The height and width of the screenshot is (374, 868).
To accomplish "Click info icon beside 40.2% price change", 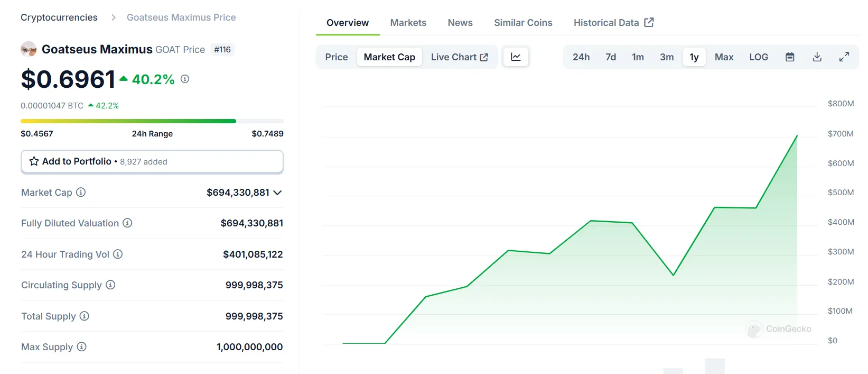I will point(185,79).
